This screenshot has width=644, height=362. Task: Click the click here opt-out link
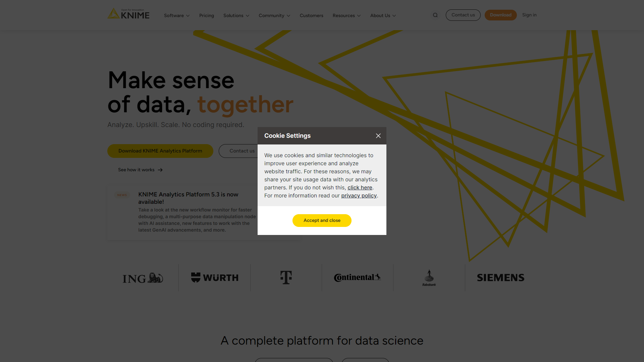coord(360,187)
